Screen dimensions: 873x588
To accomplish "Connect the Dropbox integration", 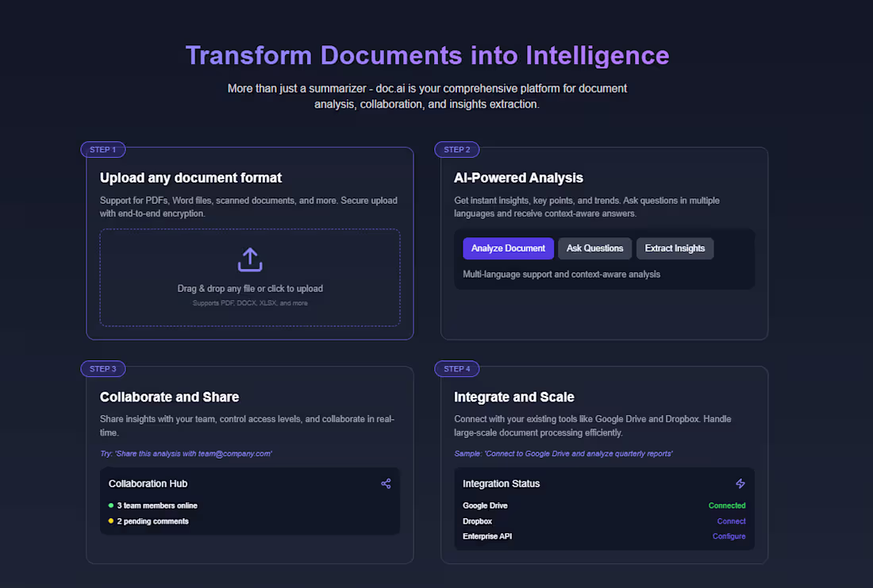I will (730, 521).
